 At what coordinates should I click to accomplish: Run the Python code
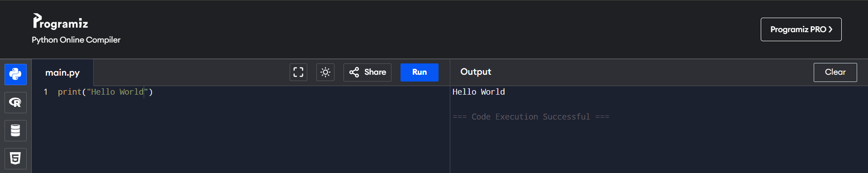click(420, 72)
